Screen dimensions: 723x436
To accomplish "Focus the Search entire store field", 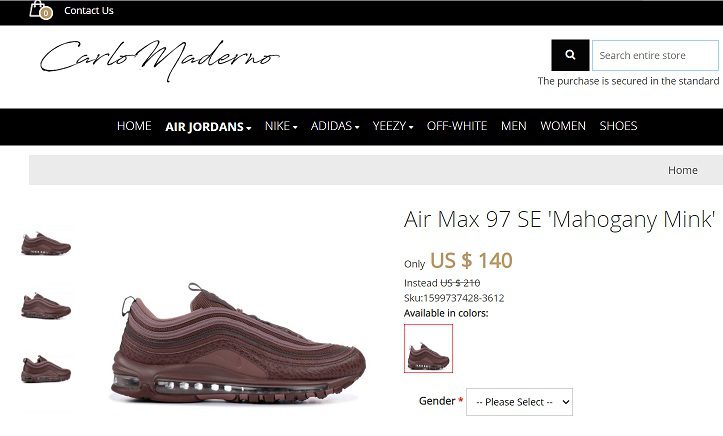I will click(655, 55).
